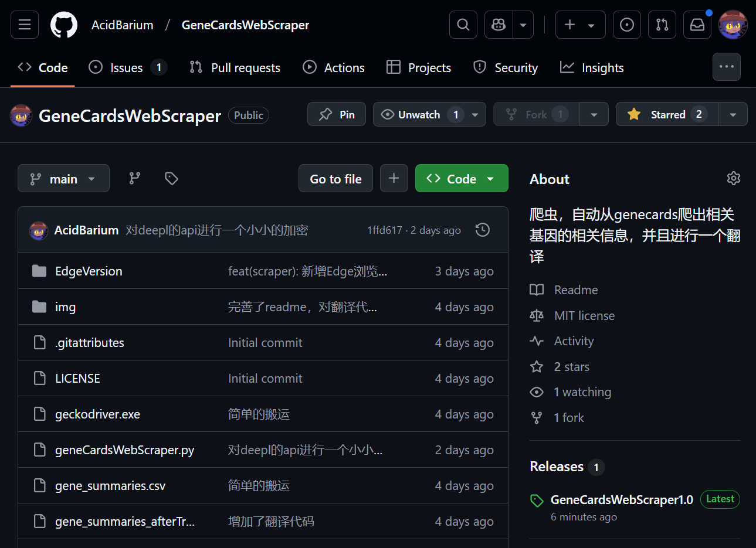Toggle the Starred button

[x=667, y=114]
